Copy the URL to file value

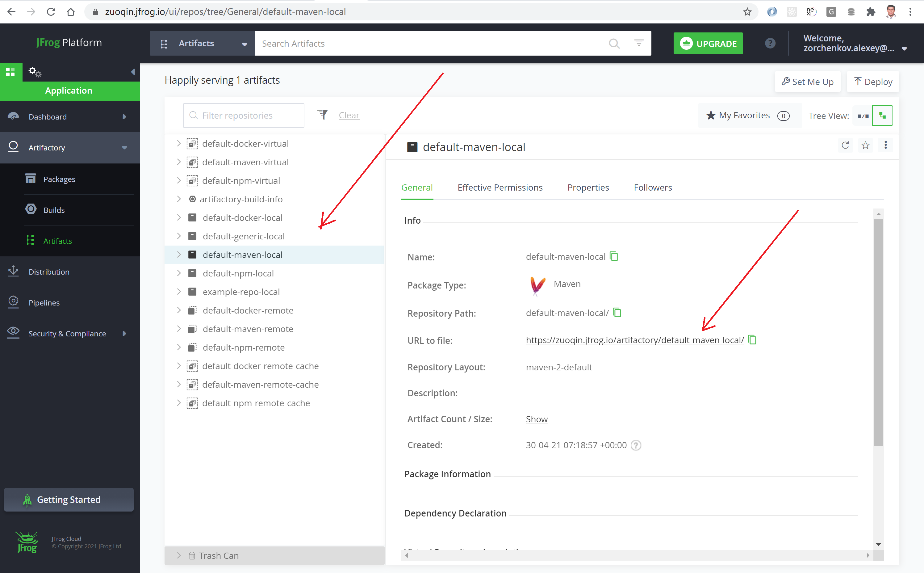(752, 340)
